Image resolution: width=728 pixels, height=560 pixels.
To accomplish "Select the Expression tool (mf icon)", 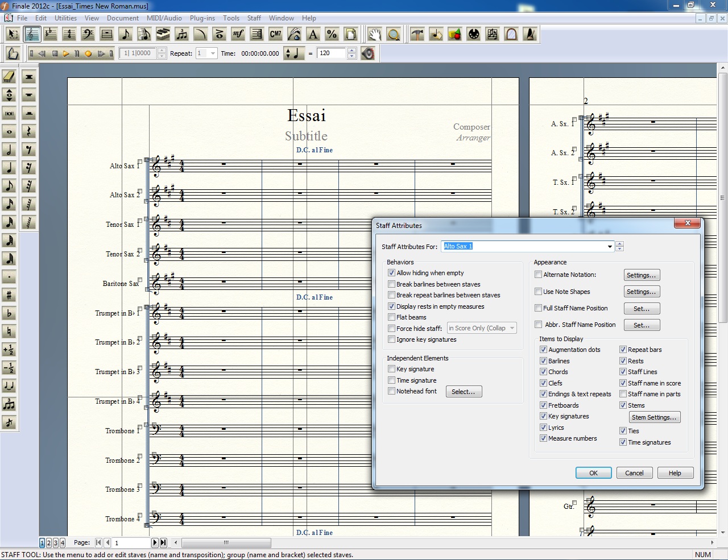I will pyautogui.click(x=238, y=35).
